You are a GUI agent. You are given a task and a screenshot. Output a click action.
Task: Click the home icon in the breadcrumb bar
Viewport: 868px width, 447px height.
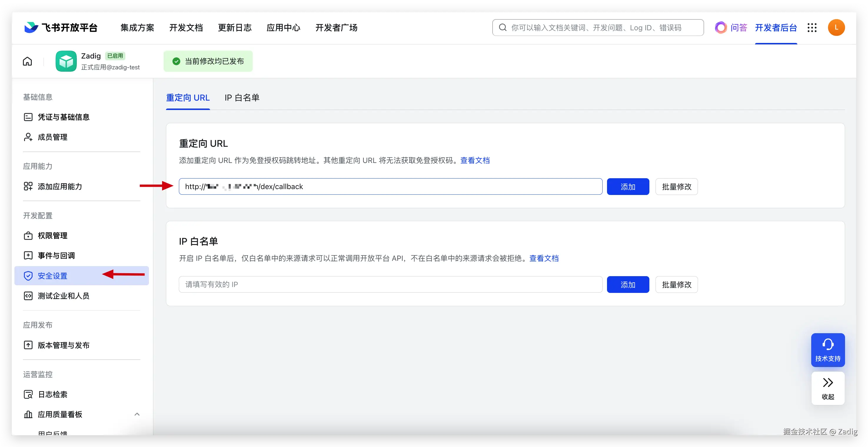click(27, 61)
